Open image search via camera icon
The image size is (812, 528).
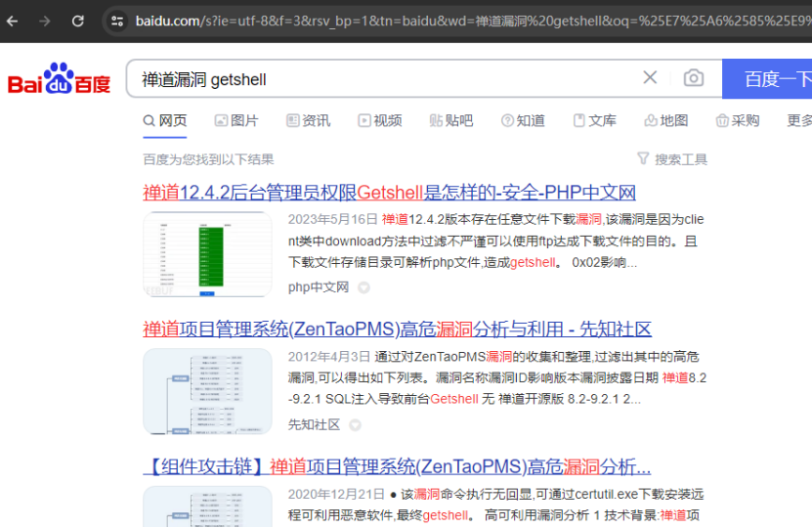point(694,78)
